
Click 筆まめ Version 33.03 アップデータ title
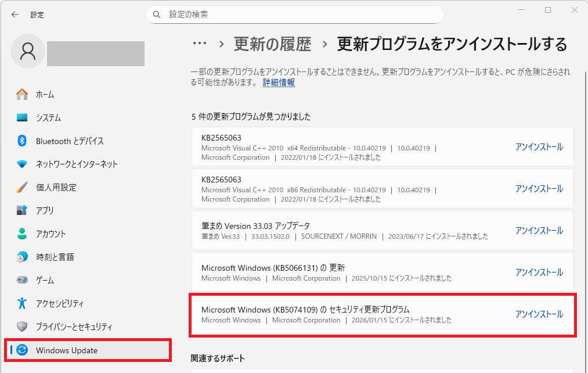255,226
